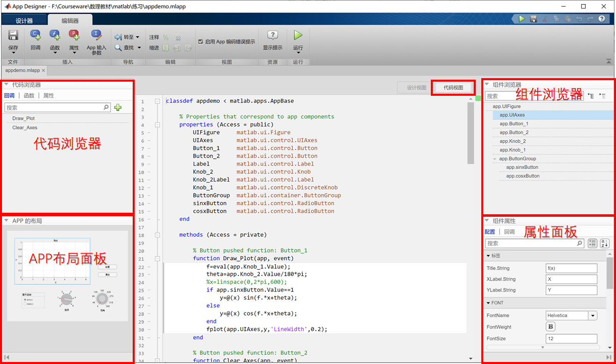Click the green plus add-callback icon
The height and width of the screenshot is (364, 616).
118,107
